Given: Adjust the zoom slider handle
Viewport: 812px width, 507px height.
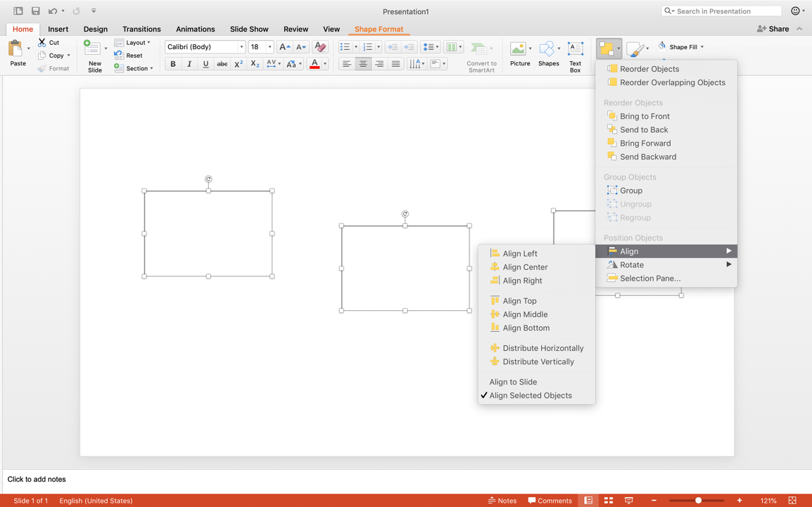Looking at the screenshot, I should (x=698, y=500).
